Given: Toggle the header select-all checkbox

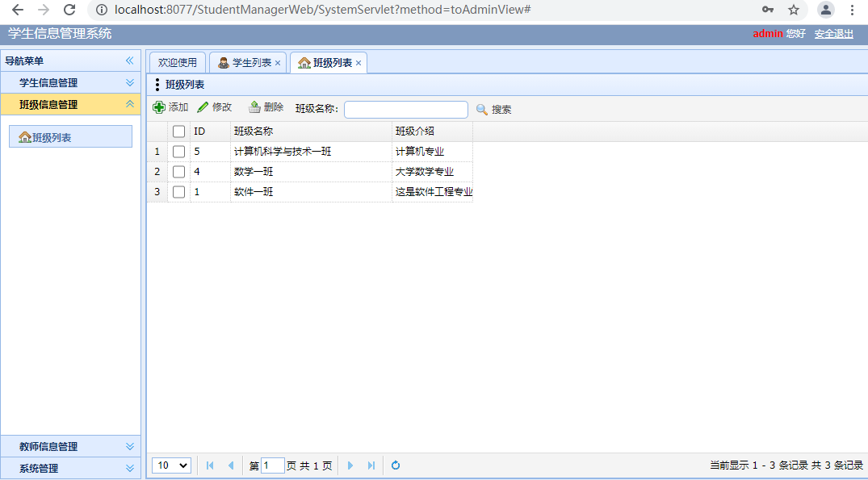Looking at the screenshot, I should [x=179, y=131].
